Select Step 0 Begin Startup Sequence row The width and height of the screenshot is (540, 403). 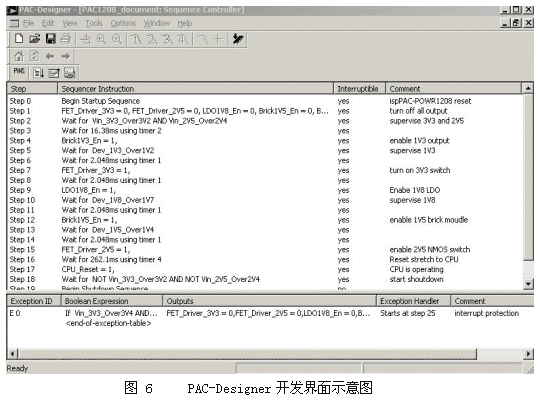(264, 101)
